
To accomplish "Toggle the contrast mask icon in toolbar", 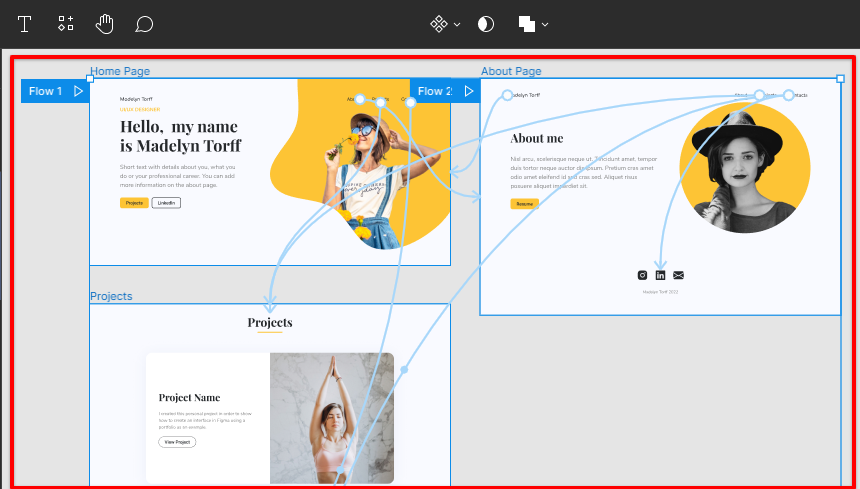I will [486, 23].
